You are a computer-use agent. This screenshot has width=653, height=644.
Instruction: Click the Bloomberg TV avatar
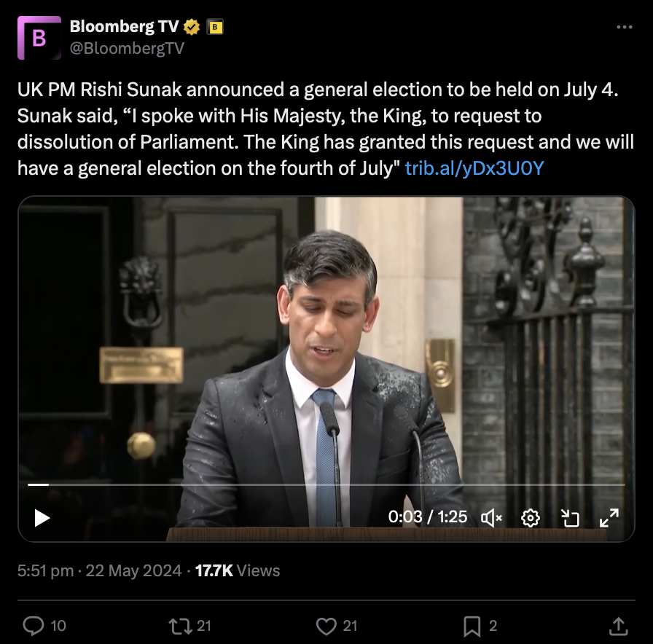(x=39, y=38)
